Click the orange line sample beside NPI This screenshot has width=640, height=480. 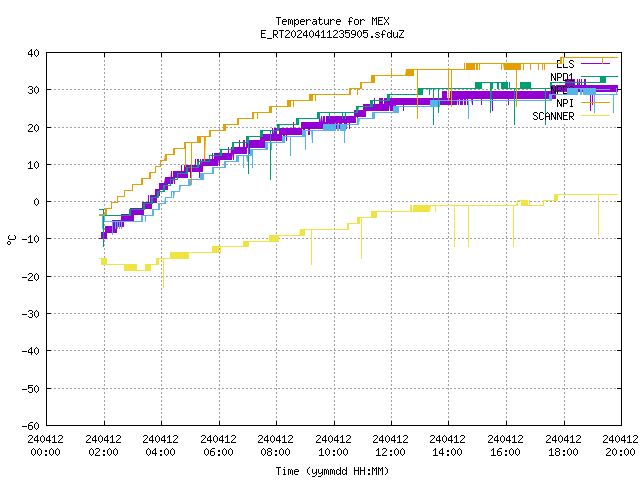(596, 103)
